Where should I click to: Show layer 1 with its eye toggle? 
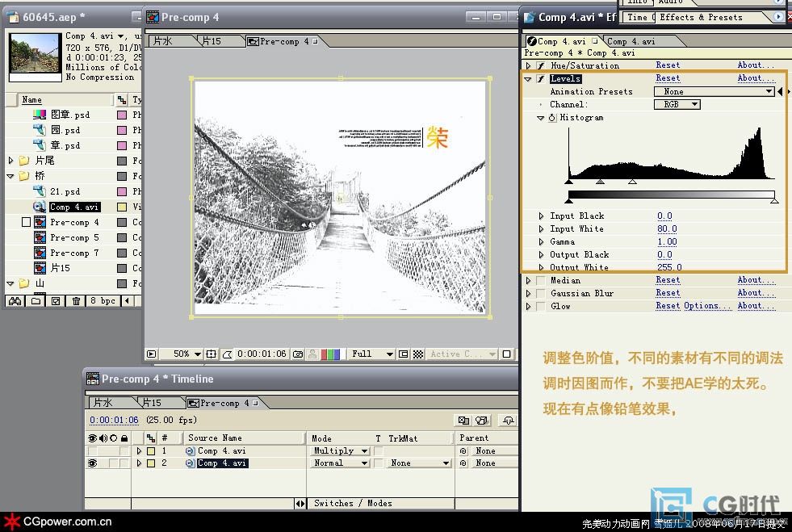[92, 451]
